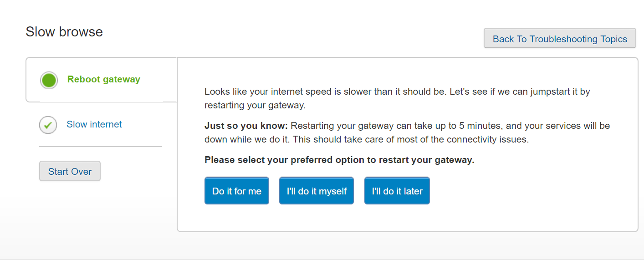
Task: Go Back To Troubleshooting Topics
Action: tap(560, 39)
